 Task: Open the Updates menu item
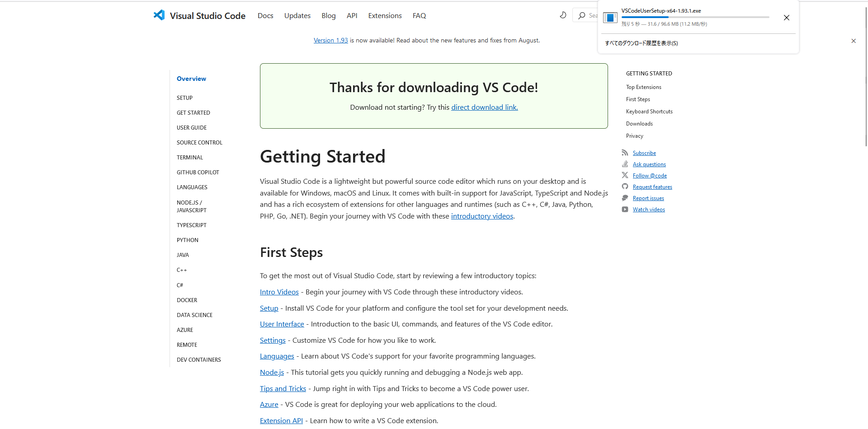tap(297, 15)
